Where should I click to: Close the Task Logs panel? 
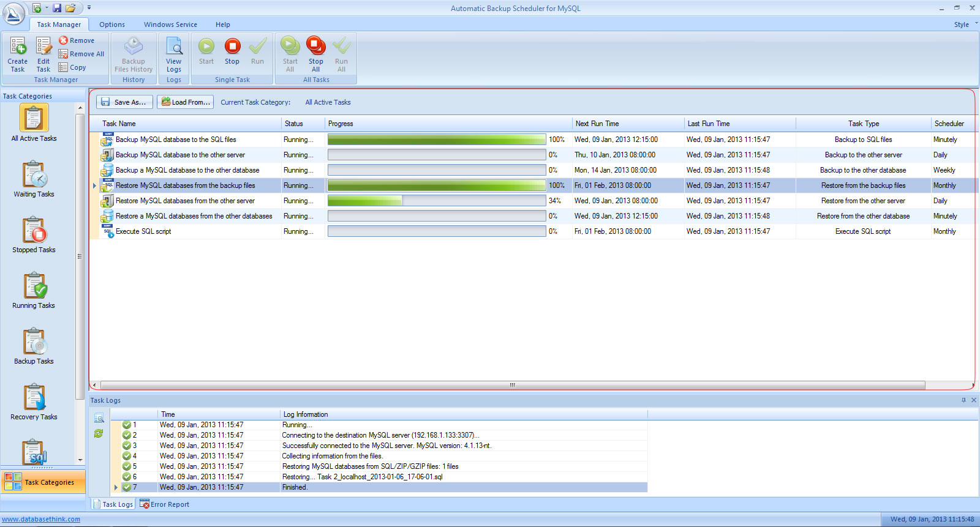[x=974, y=400]
